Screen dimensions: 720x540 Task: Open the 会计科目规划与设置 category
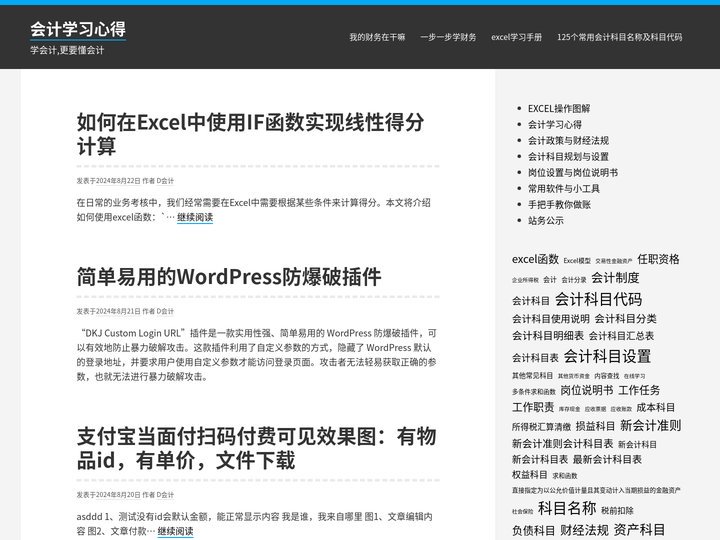coord(568,157)
